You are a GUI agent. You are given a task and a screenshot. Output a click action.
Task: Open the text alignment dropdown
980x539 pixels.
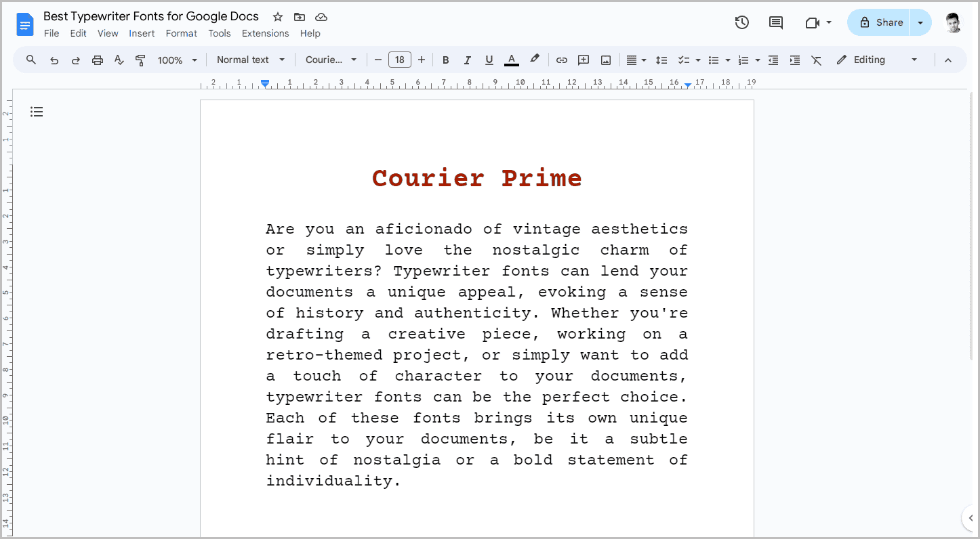tap(636, 60)
